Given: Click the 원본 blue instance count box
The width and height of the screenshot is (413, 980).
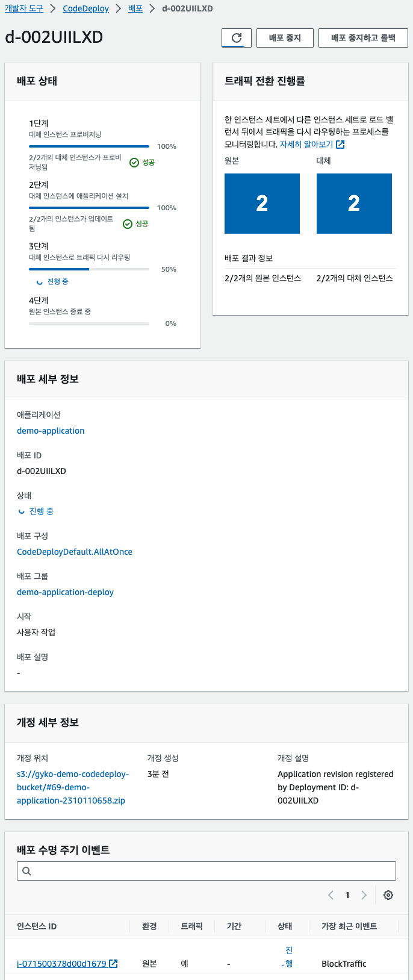Looking at the screenshot, I should 262,204.
